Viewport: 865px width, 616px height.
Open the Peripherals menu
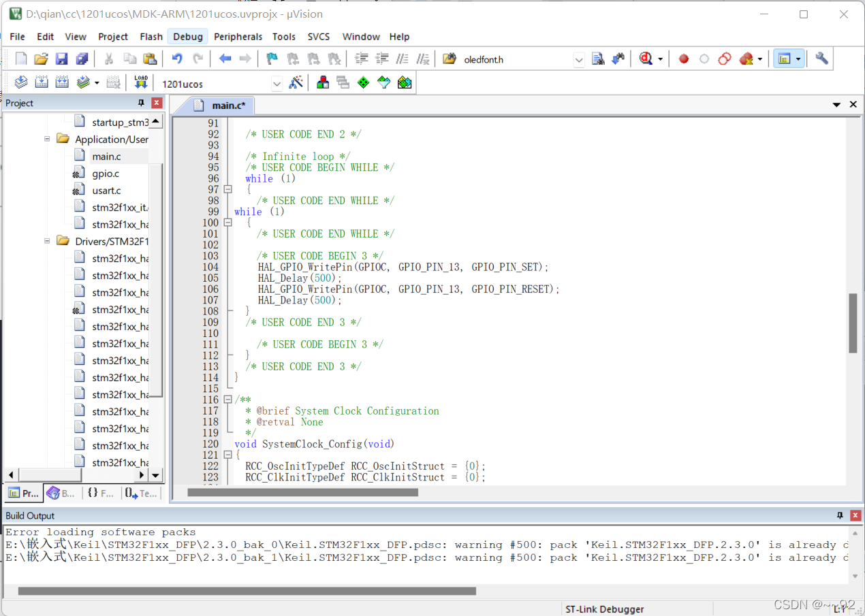pos(238,37)
